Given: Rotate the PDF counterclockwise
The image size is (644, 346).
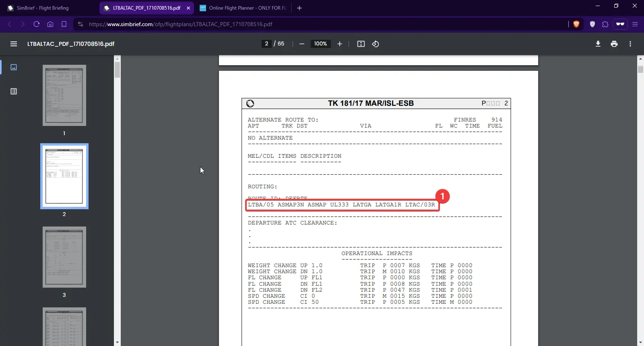Looking at the screenshot, I should click(x=376, y=44).
